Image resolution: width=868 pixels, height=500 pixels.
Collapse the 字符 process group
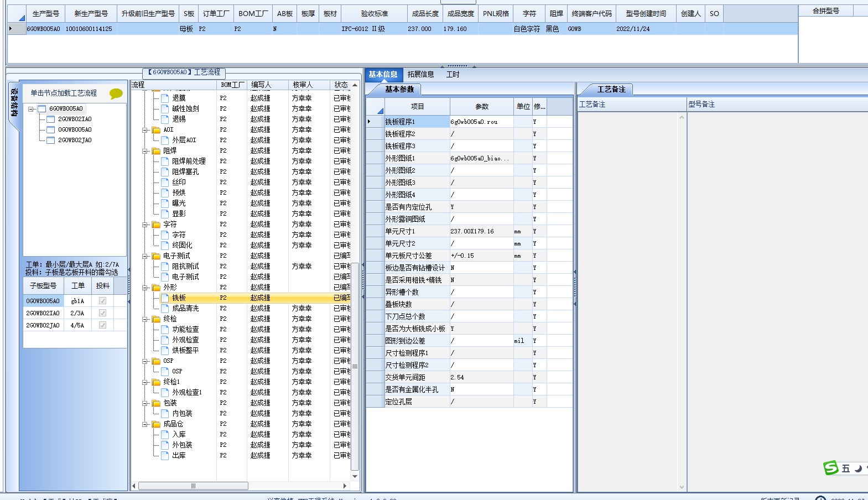pyautogui.click(x=145, y=225)
